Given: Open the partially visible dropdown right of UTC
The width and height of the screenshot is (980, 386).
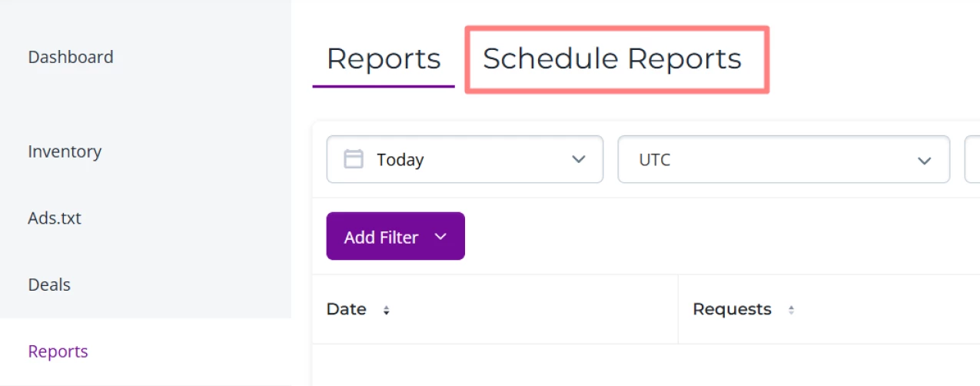Looking at the screenshot, I should (x=972, y=160).
